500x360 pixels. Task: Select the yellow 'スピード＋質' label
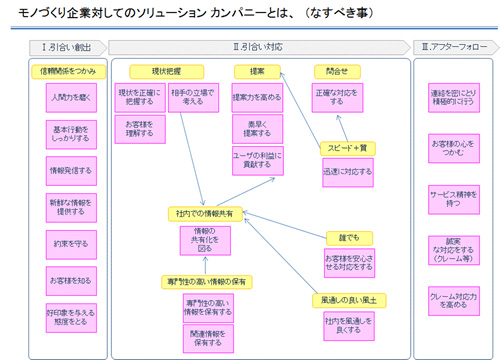348,149
